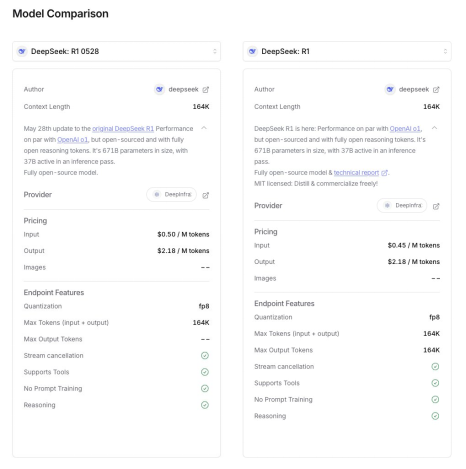This screenshot has width=466, height=469.
Task: Click external link icon next to left DeepInfra provider
Action: point(206,195)
